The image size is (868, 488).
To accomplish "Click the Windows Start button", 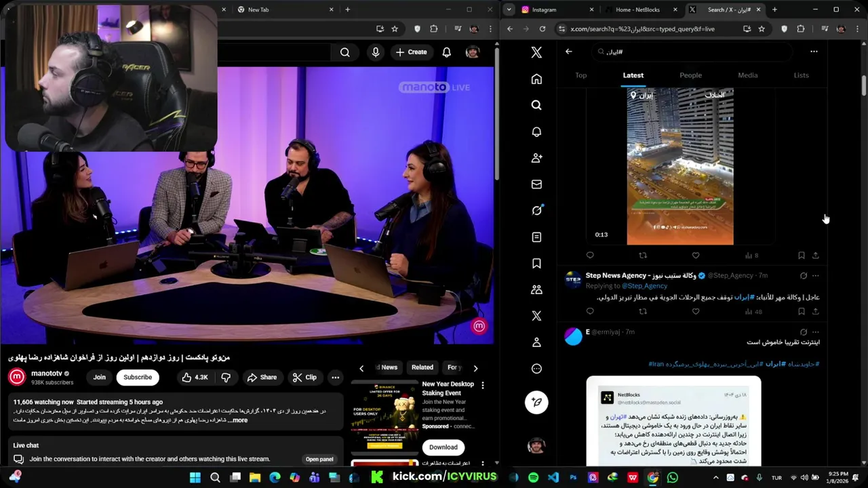I will coord(195,478).
